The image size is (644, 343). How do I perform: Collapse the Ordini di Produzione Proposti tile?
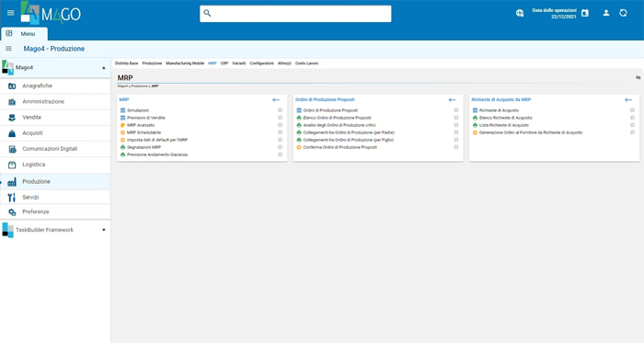[453, 99]
